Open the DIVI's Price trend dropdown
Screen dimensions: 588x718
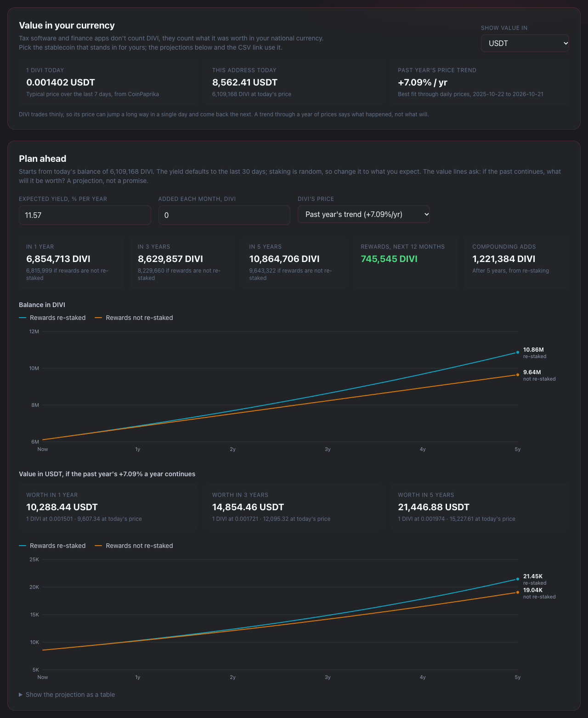click(x=363, y=214)
